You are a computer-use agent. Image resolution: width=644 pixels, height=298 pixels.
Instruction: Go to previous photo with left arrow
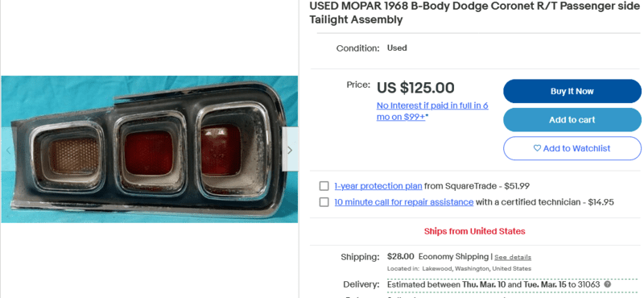pos(8,150)
